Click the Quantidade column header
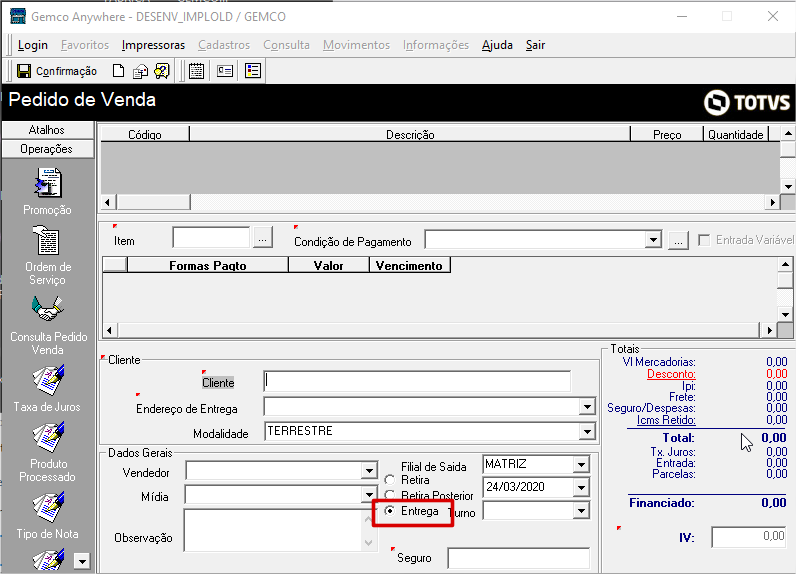 tap(736, 134)
